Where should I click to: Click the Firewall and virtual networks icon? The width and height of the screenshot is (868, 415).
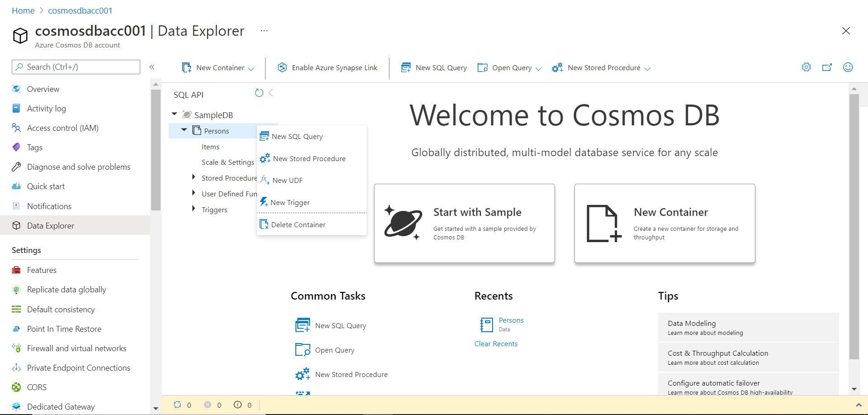[x=16, y=348]
